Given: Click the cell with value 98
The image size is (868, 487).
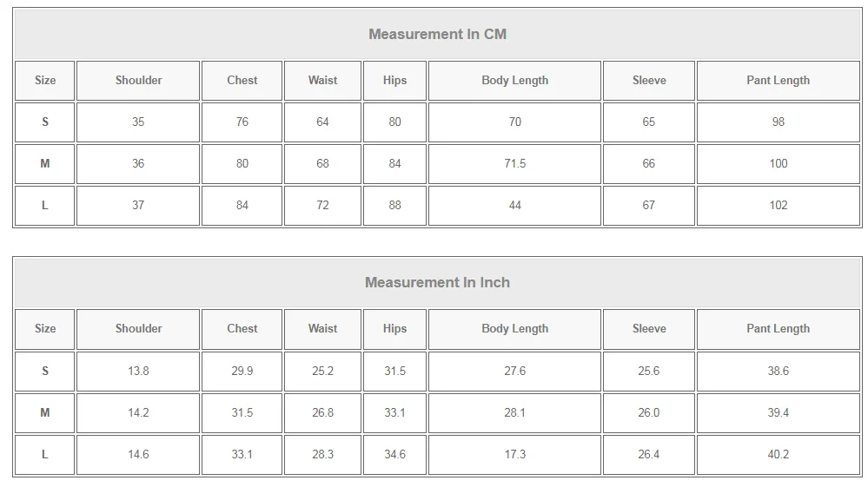Looking at the screenshot, I should point(778,122).
